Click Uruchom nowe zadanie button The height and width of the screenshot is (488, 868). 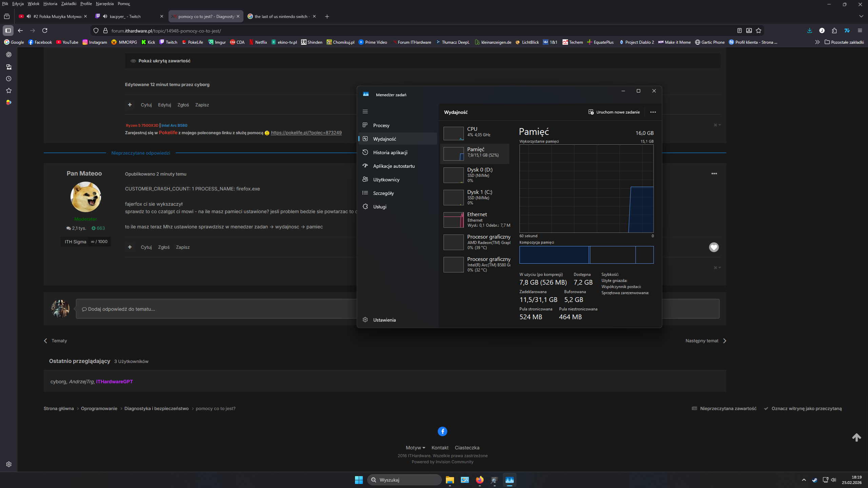point(614,112)
